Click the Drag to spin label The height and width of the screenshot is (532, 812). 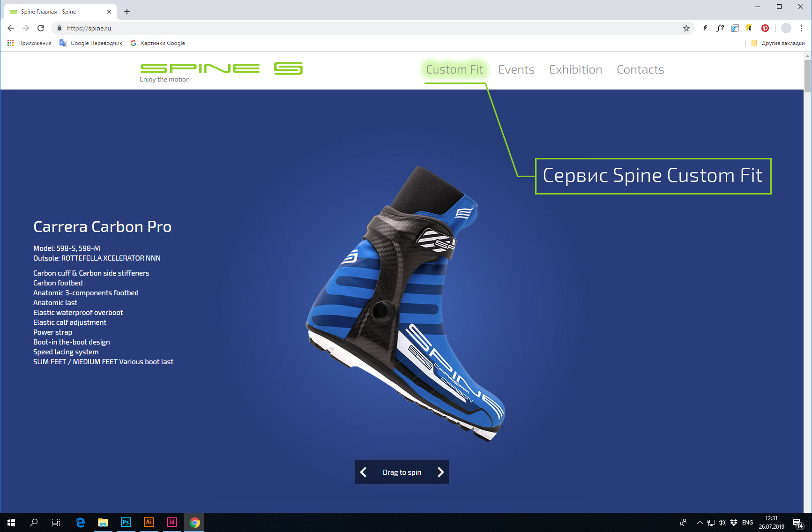[402, 472]
